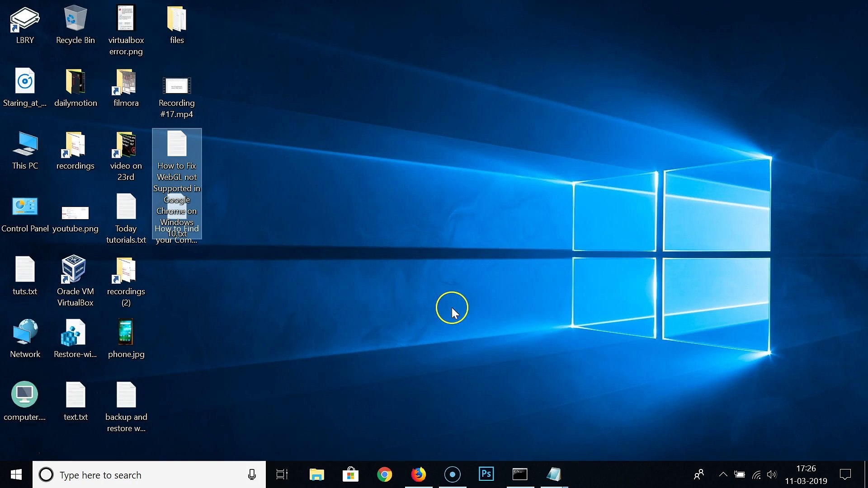The width and height of the screenshot is (868, 488).
Task: Open the People tray icon
Action: coord(699,474)
